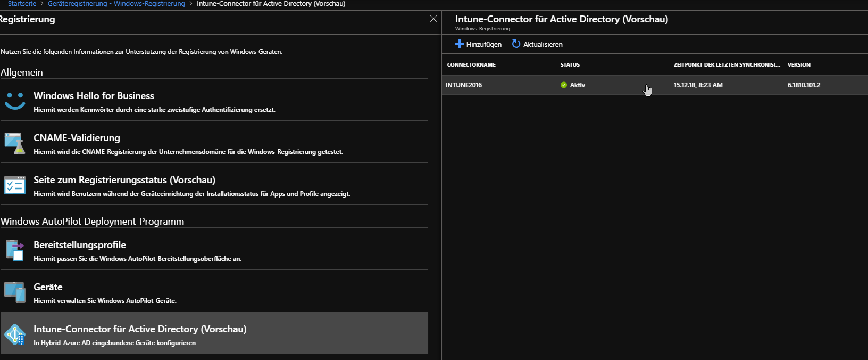Close the Registrierung blade with the X
The image size is (868, 360).
coord(433,19)
